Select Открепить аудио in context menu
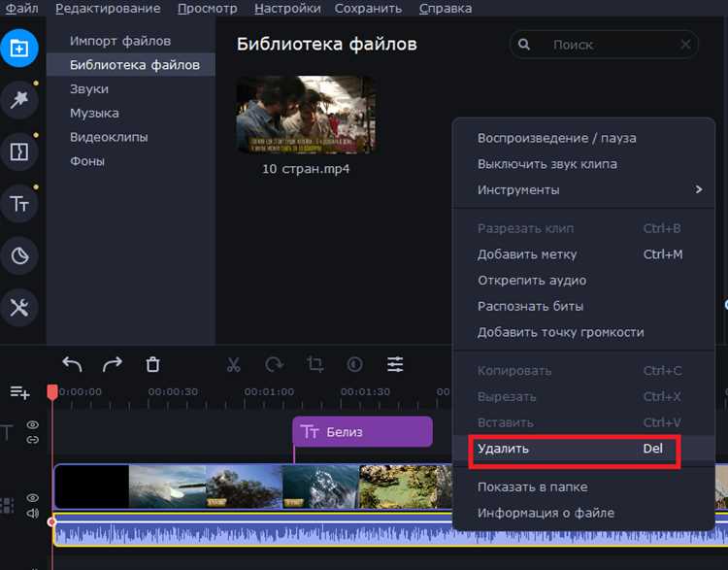The width and height of the screenshot is (728, 570). (x=532, y=281)
